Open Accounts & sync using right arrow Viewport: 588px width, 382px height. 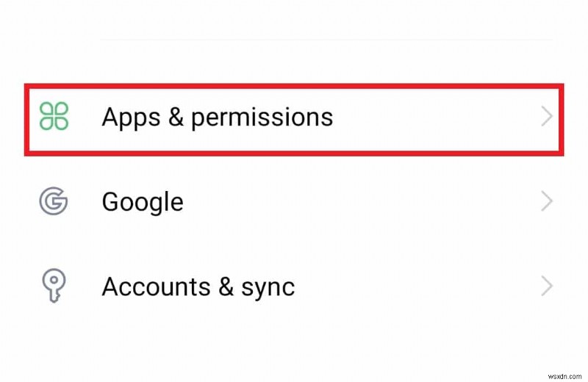[x=546, y=286]
